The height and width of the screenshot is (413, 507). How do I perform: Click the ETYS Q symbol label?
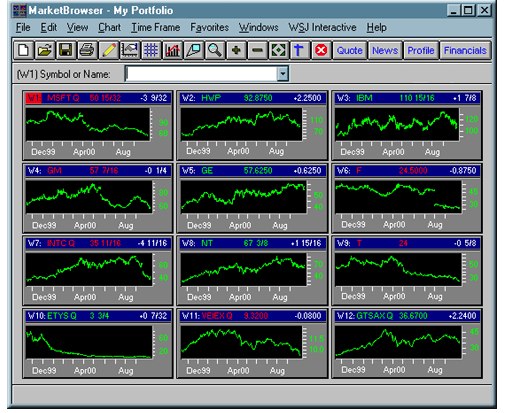click(x=62, y=316)
